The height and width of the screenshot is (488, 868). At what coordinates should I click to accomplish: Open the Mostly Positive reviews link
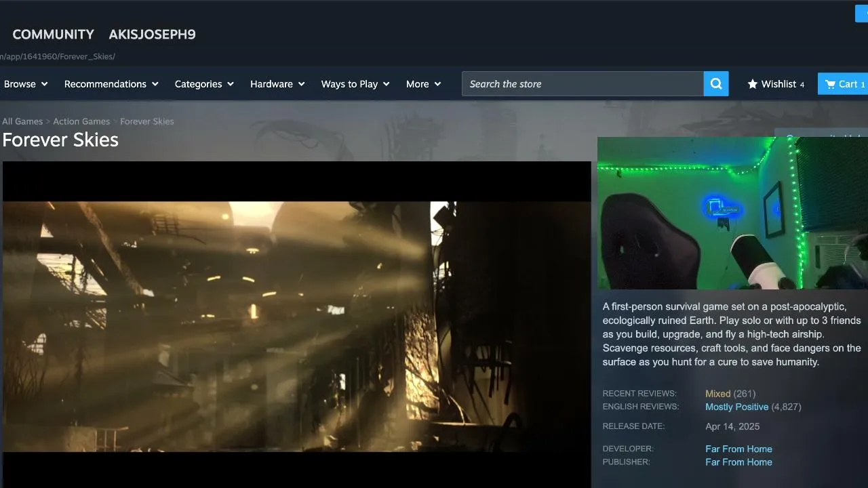coord(737,407)
